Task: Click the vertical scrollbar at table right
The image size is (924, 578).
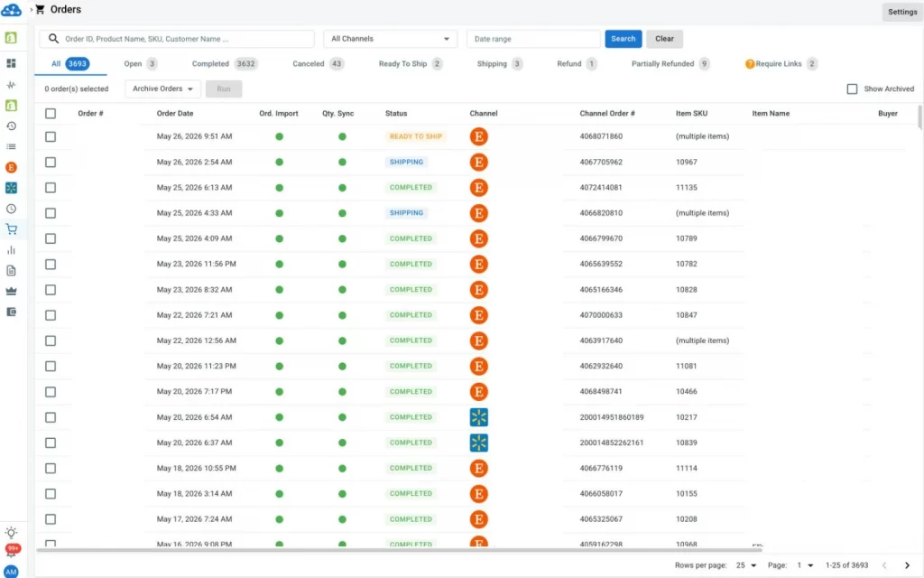Action: [920, 117]
